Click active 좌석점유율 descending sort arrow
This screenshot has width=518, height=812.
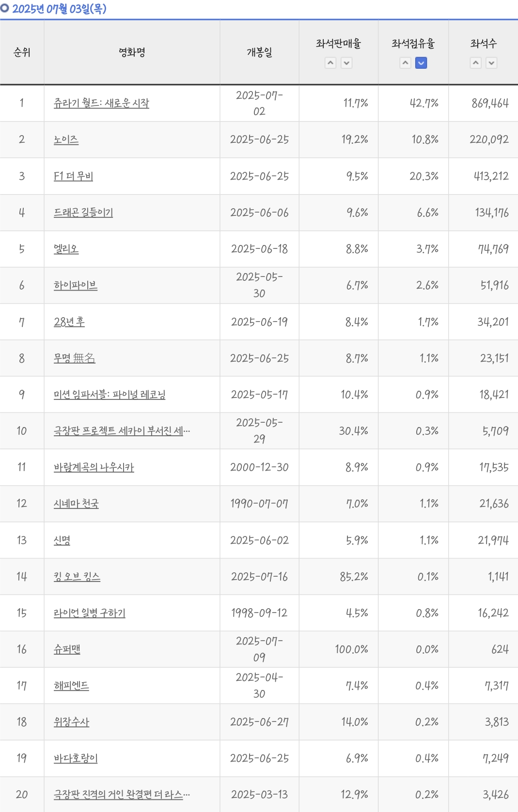click(421, 63)
